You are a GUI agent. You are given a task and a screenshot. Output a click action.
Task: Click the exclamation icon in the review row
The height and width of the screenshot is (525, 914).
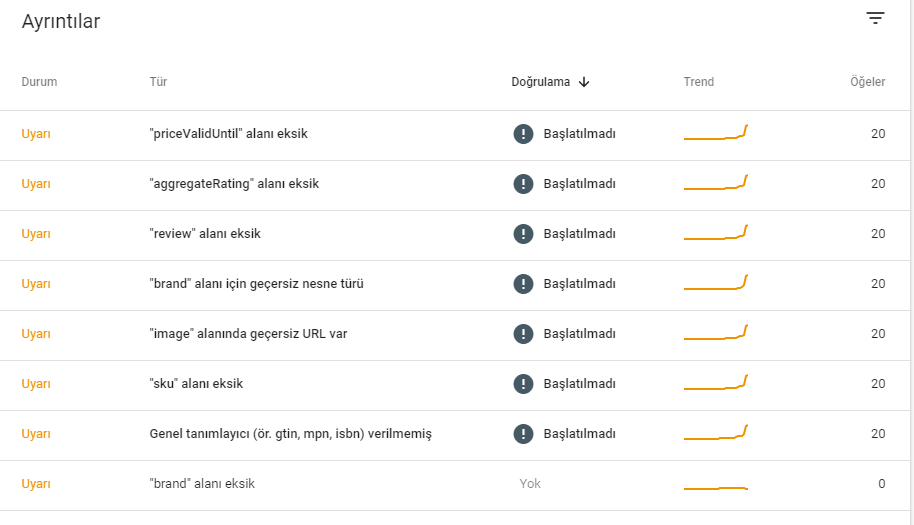pyautogui.click(x=523, y=234)
